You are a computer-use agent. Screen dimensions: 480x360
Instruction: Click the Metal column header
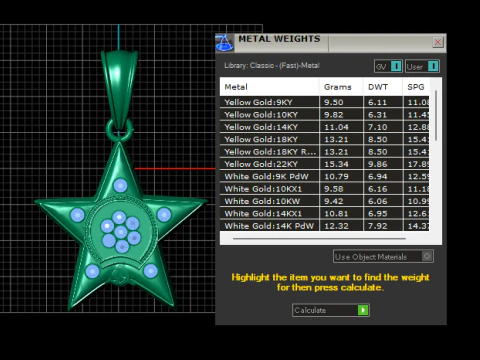pyautogui.click(x=269, y=87)
